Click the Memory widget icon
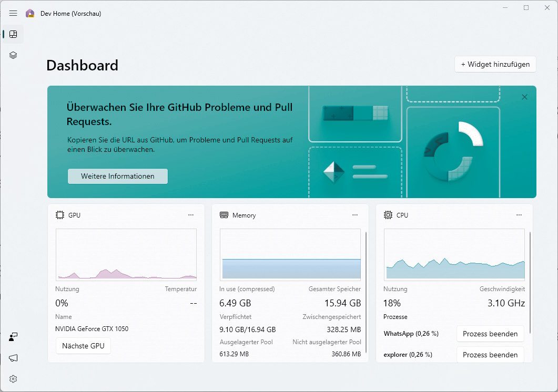 coord(224,215)
